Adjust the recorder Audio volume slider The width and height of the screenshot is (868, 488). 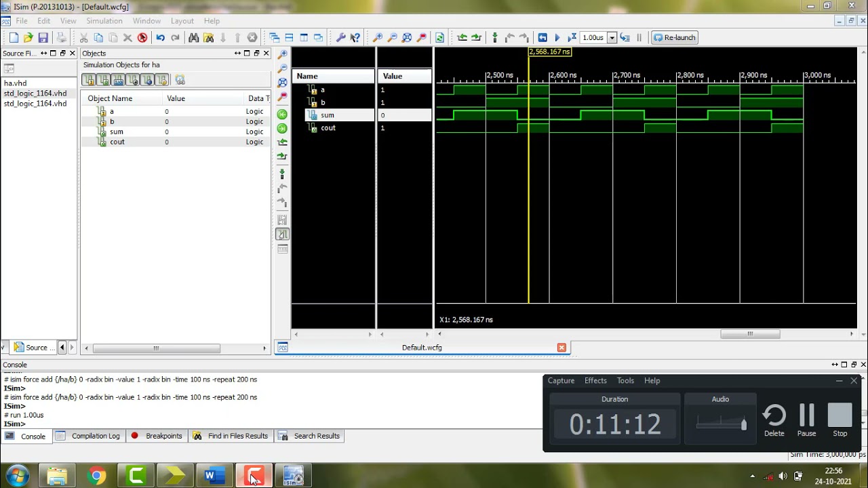click(743, 425)
